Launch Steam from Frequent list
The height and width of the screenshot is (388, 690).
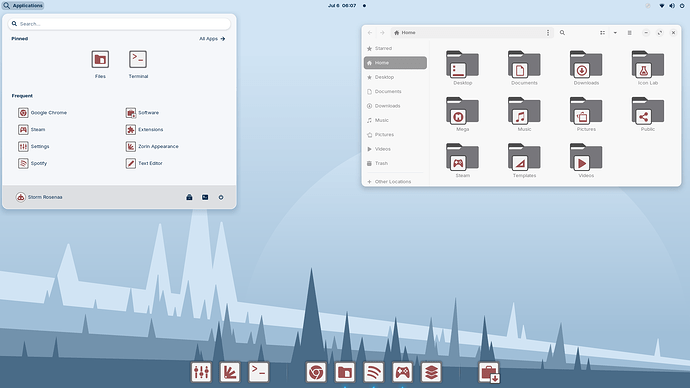point(32,129)
